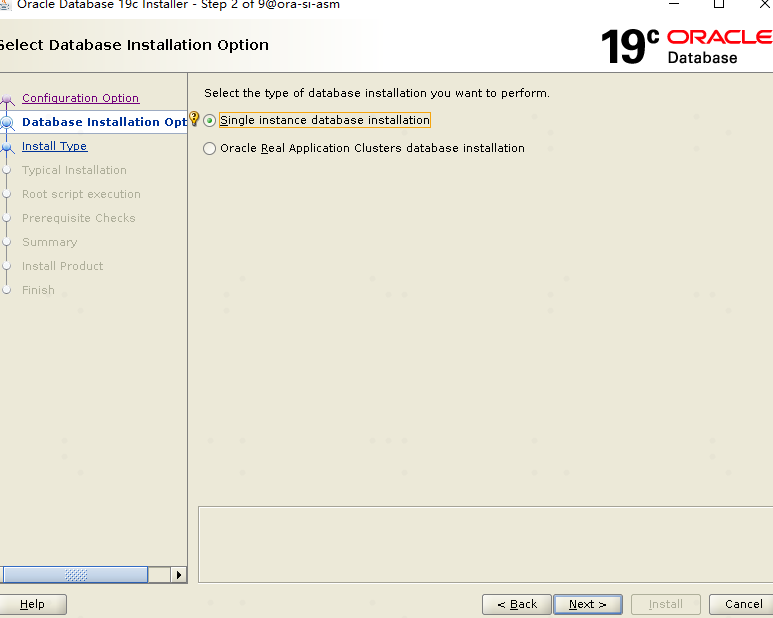This screenshot has height=618, width=773.
Task: Click the sidebar horizontal scrollbar thumb
Action: point(75,575)
